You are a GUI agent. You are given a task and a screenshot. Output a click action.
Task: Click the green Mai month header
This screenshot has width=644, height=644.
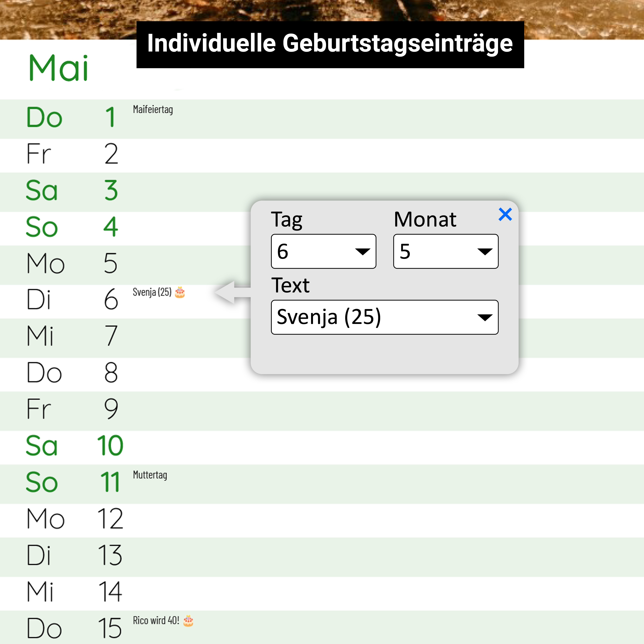point(58,68)
